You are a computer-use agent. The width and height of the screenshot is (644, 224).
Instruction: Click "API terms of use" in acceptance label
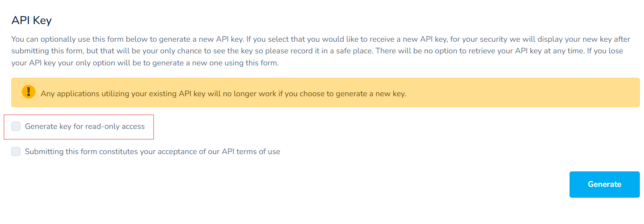(x=251, y=151)
